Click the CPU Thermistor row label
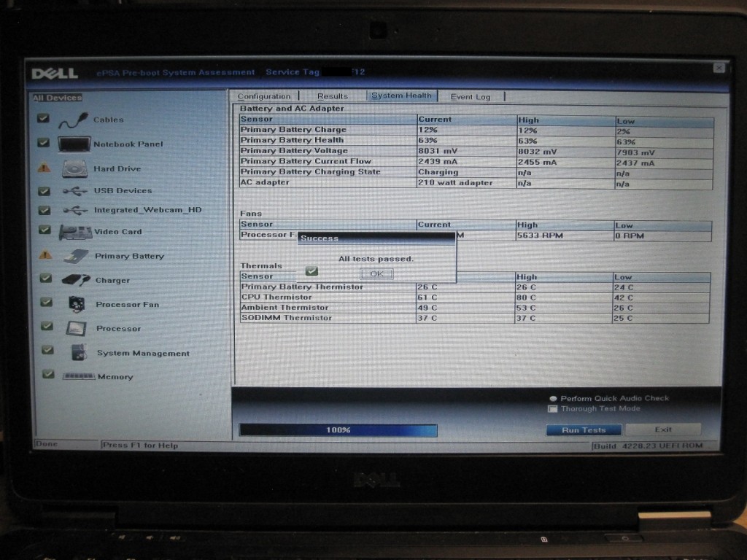747x560 pixels. coord(276,297)
